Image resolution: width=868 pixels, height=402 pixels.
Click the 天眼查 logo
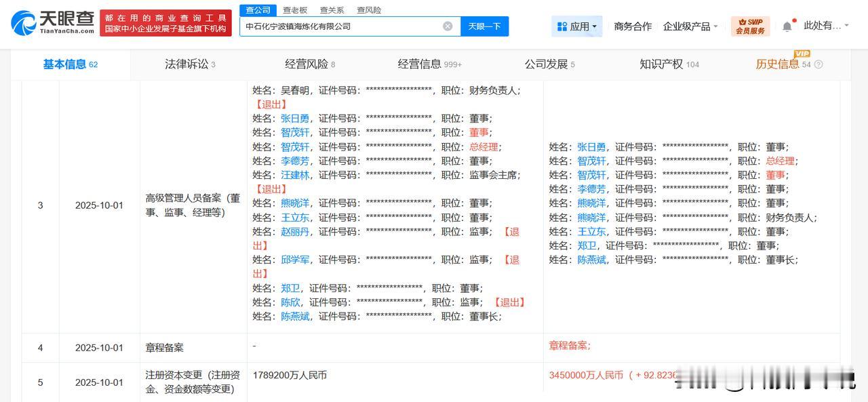53,22
